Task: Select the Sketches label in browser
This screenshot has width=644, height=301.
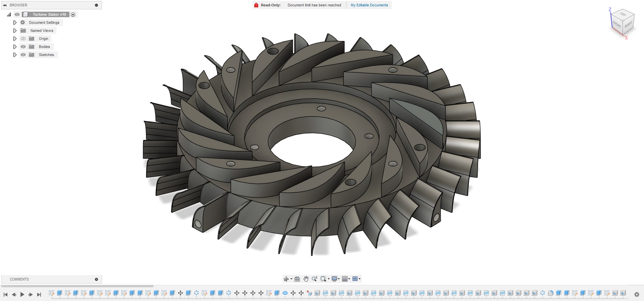Action: 46,55
